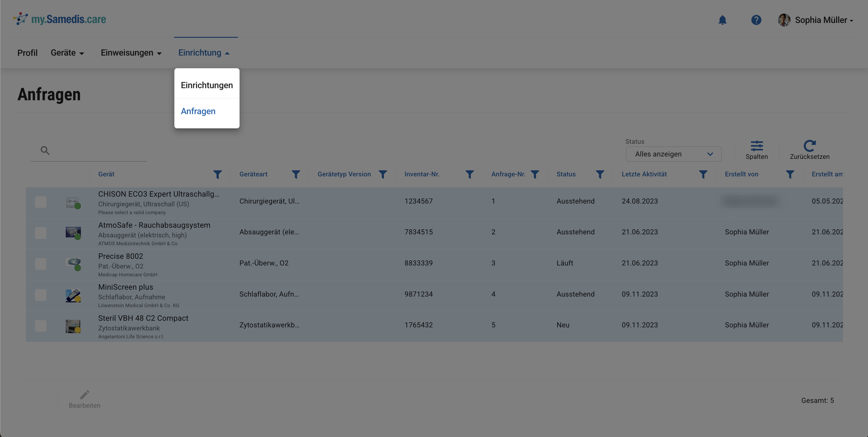Expand the Status Alles anzeigen dropdown

click(673, 154)
